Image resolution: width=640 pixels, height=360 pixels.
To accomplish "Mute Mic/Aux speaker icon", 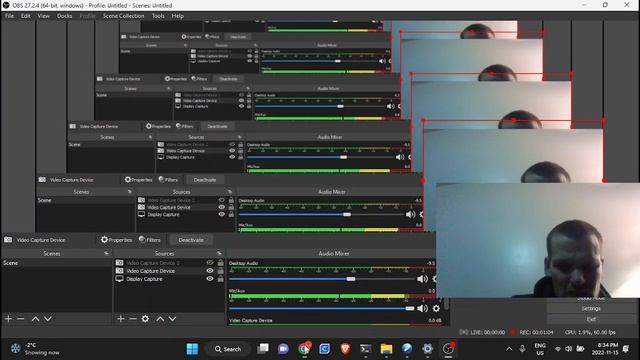I will [422, 309].
